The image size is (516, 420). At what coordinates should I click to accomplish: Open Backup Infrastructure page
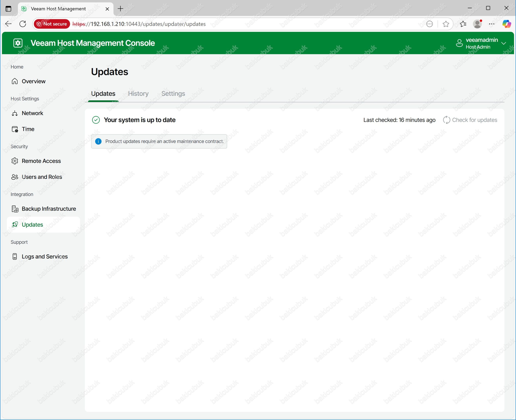[44, 209]
